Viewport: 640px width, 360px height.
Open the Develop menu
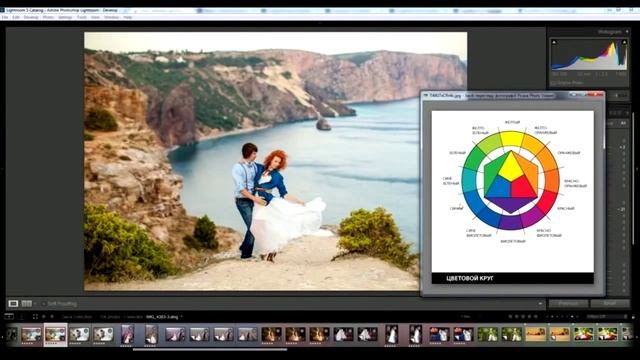tap(31, 18)
